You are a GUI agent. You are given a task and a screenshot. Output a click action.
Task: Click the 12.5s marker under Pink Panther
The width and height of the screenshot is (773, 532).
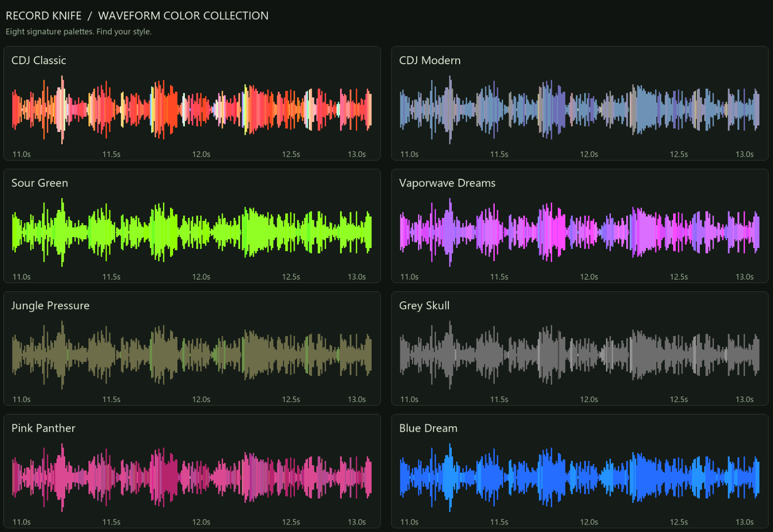291,522
